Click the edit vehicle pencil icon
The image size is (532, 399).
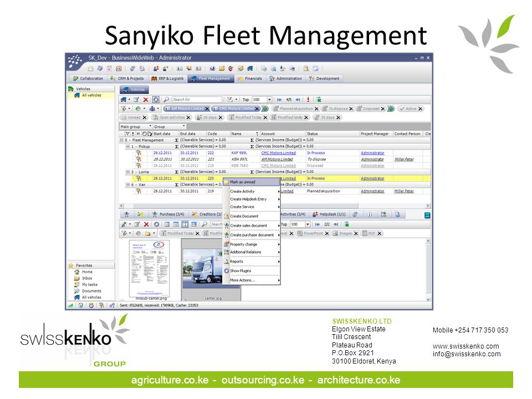[136, 99]
